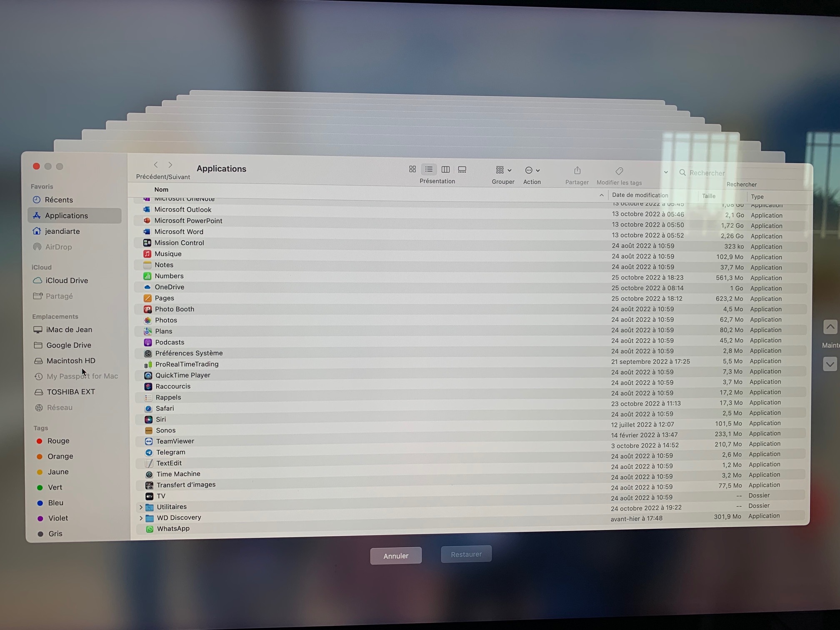Open Macintosh HD in sidebar

70,361
